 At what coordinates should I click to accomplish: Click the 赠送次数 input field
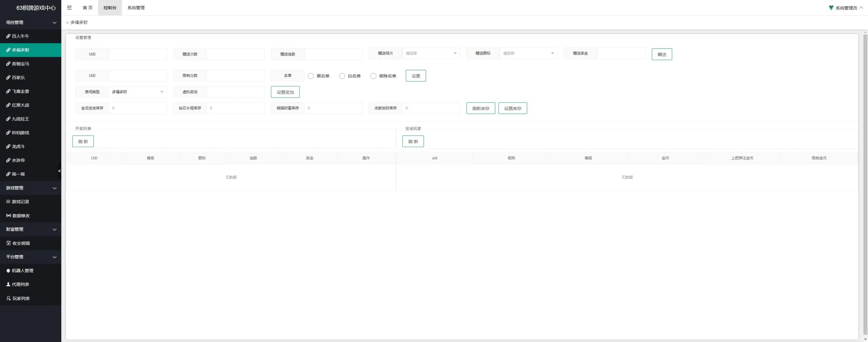coord(235,54)
